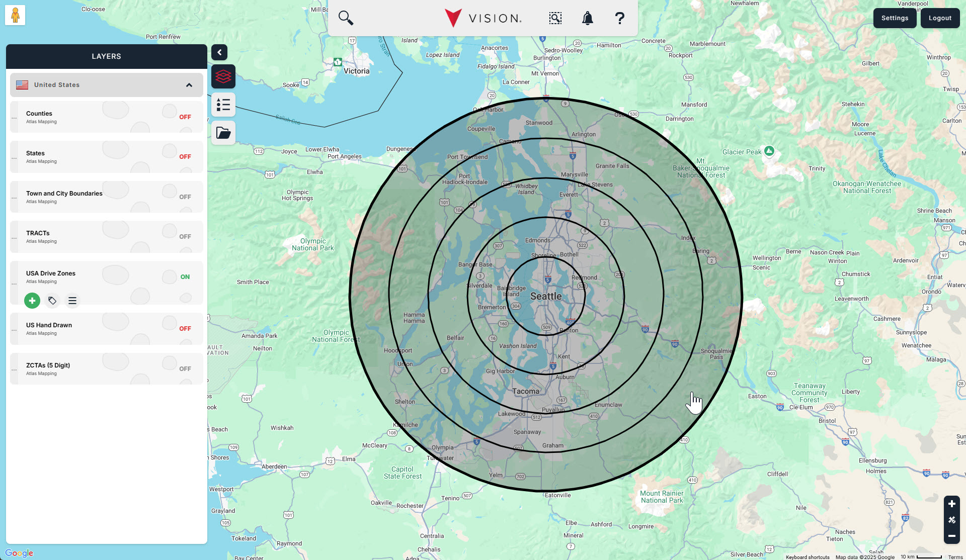Open the notifications bell
This screenshot has width=966, height=560.
(588, 18)
